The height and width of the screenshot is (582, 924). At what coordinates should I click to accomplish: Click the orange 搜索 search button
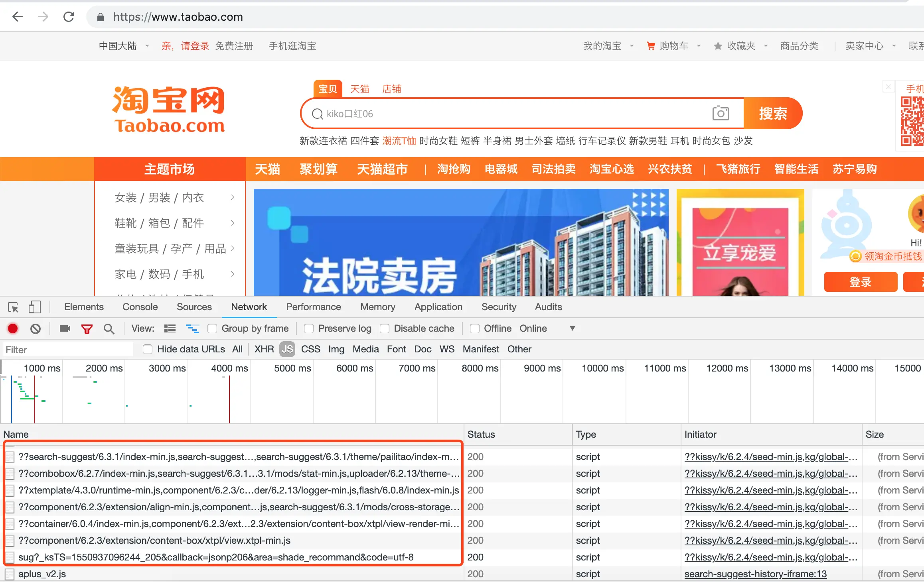(x=773, y=114)
